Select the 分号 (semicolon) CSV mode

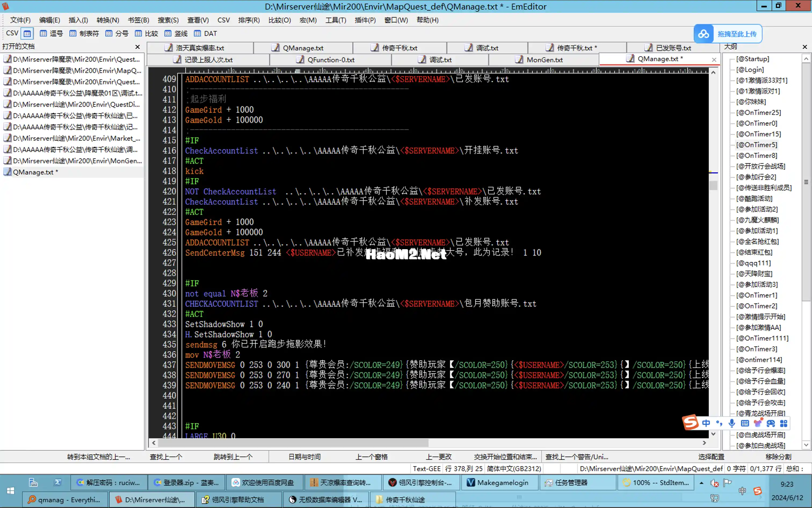click(117, 34)
